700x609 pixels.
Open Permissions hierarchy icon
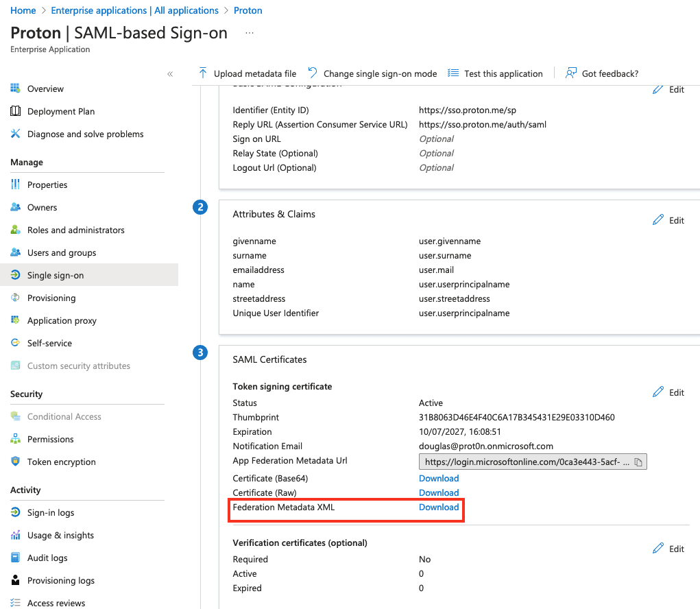15,438
